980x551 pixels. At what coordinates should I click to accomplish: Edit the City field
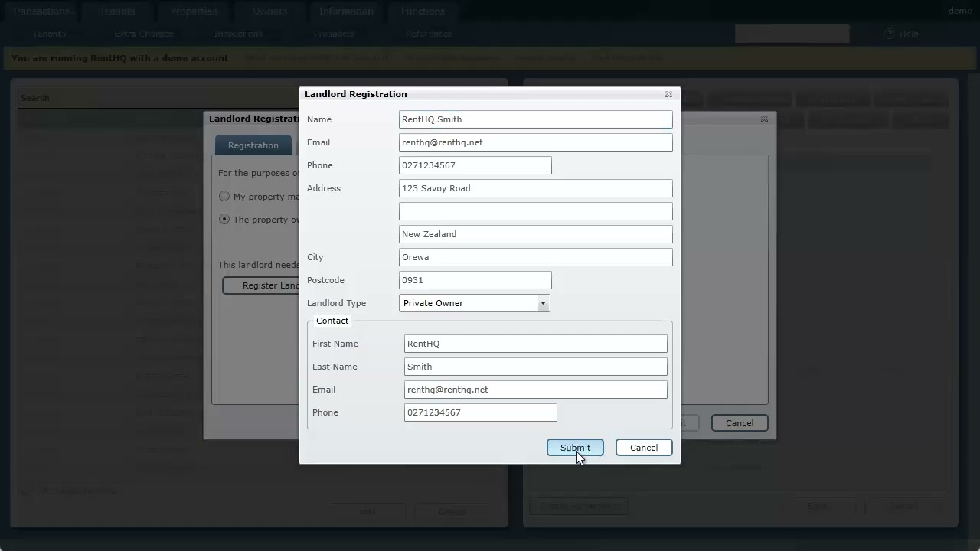pos(536,257)
